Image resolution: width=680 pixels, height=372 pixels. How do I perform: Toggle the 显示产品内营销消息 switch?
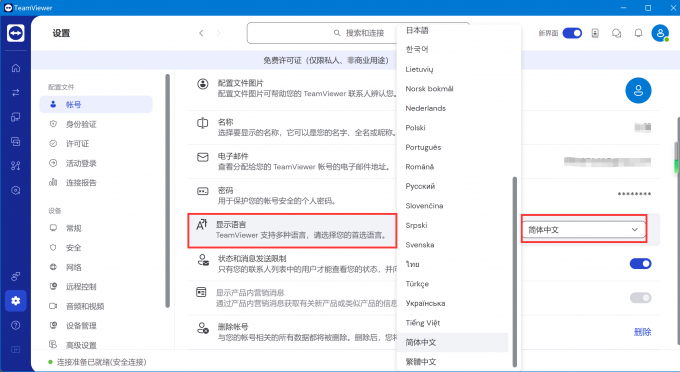tap(641, 297)
